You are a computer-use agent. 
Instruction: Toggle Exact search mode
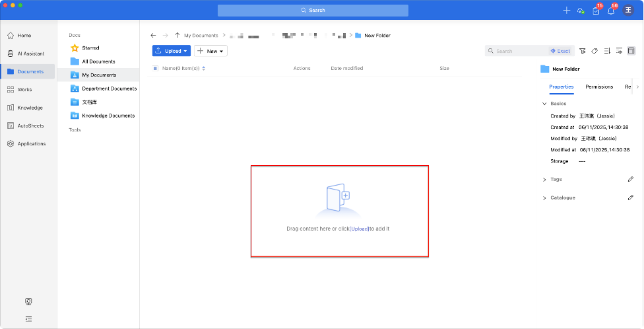pos(560,51)
